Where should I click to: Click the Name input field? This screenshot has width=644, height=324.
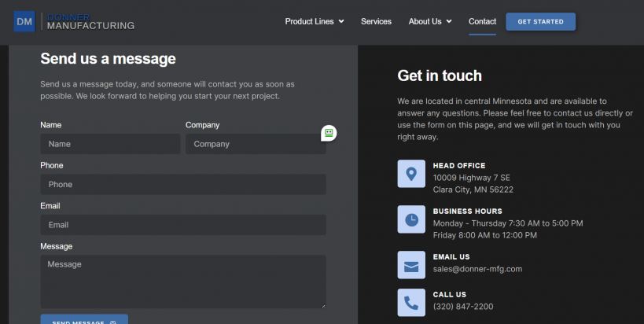pos(110,144)
